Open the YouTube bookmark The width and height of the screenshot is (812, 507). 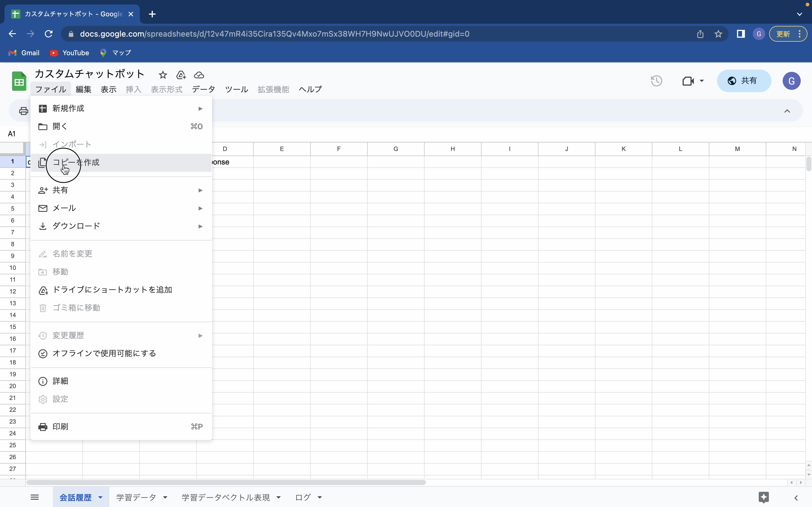(69, 53)
